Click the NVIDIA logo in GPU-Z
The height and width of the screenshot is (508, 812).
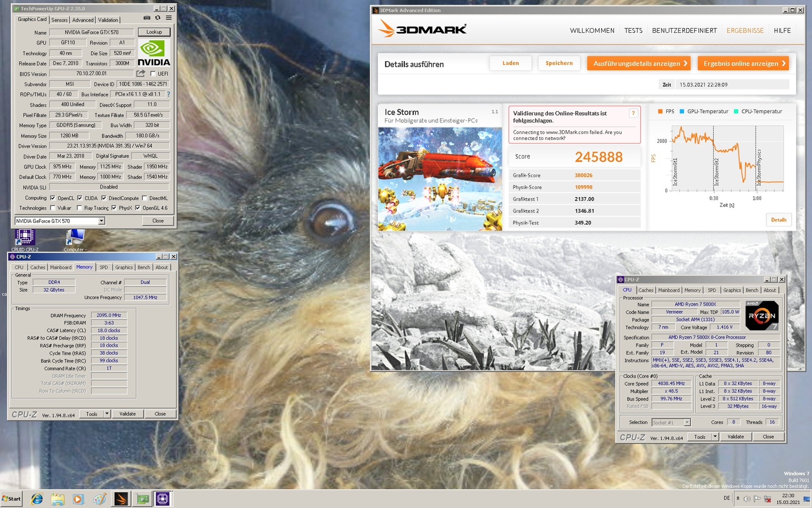154,54
